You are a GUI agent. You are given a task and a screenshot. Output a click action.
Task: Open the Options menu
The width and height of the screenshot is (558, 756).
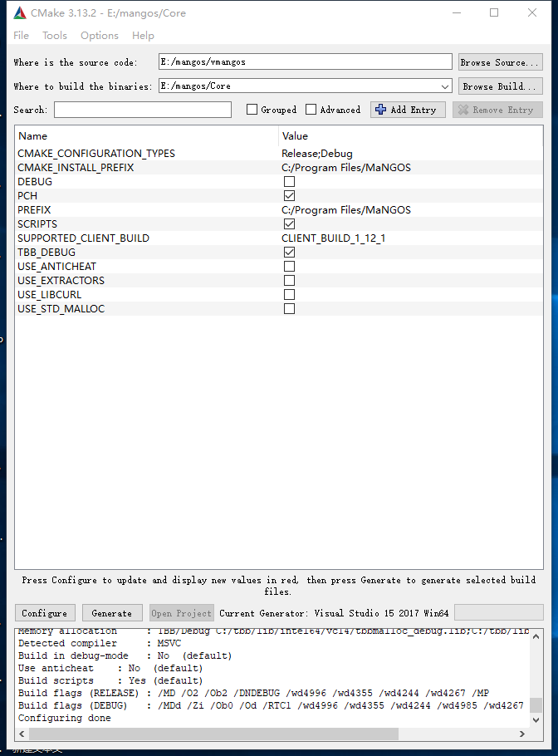point(100,36)
